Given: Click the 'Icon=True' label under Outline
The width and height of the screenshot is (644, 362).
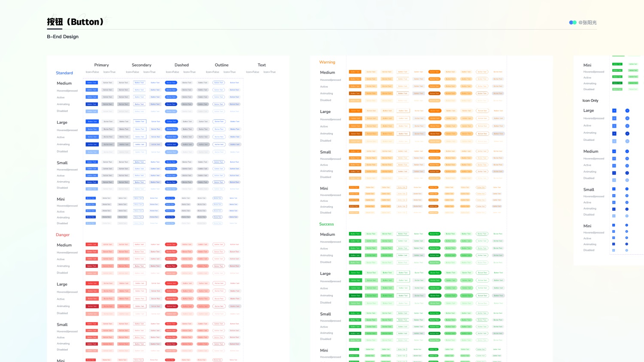Looking at the screenshot, I should [x=230, y=72].
